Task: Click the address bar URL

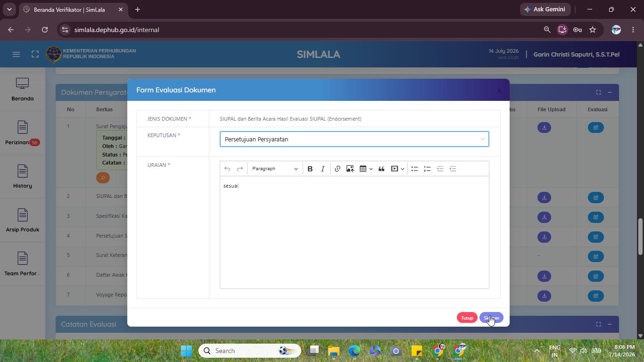Action: point(116,30)
